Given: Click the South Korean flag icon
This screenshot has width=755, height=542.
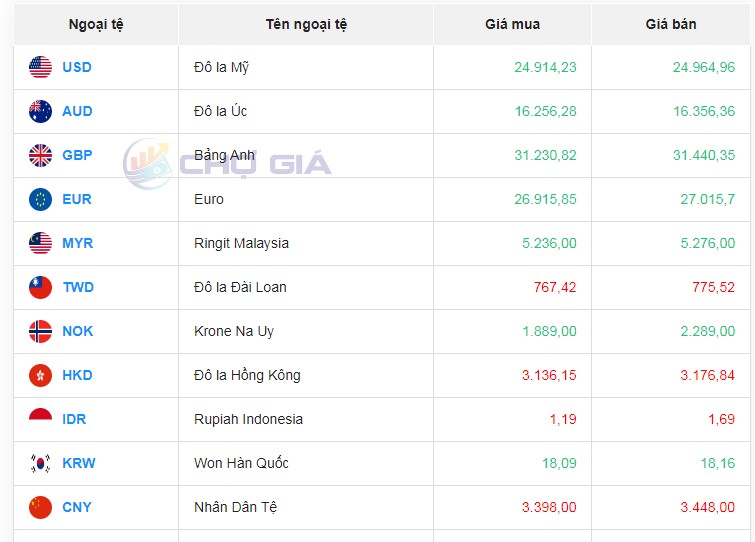Looking at the screenshot, I should [x=40, y=463].
